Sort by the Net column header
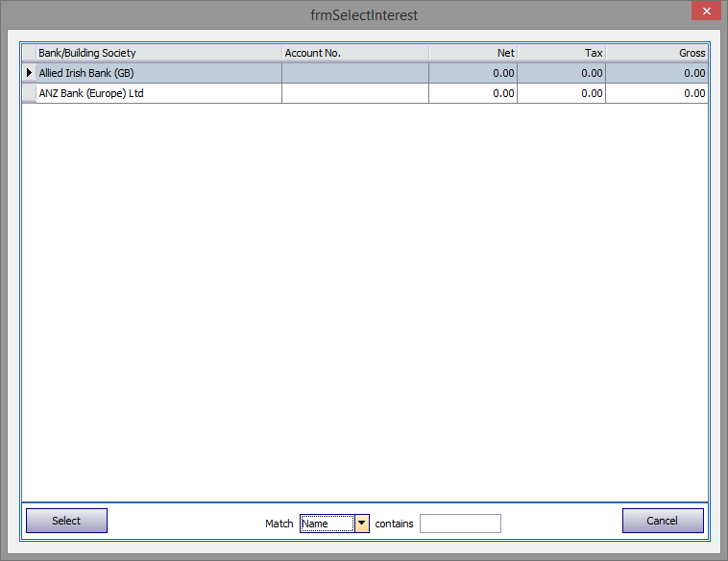The image size is (728, 561). (x=473, y=53)
